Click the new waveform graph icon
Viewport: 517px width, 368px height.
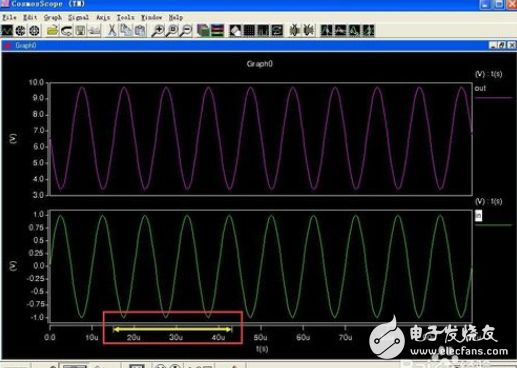coord(7,31)
